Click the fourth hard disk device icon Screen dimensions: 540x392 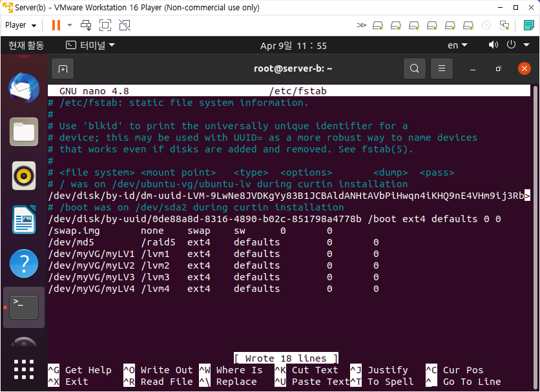(432, 25)
